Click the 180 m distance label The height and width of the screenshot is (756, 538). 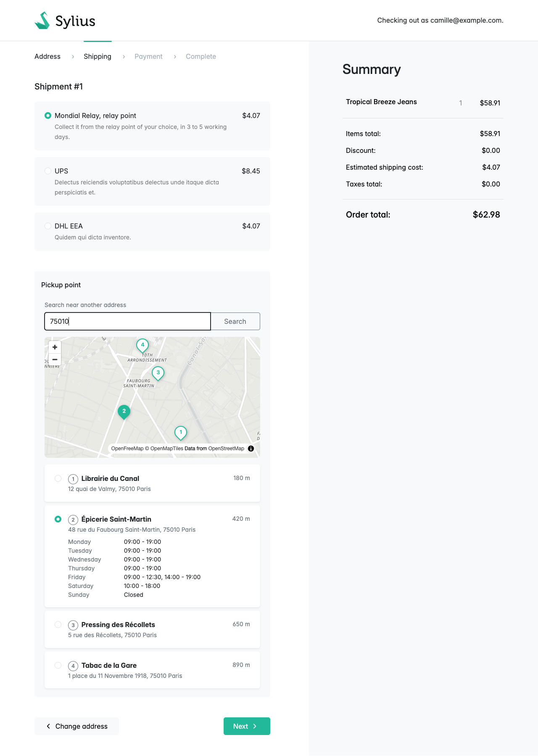(242, 478)
